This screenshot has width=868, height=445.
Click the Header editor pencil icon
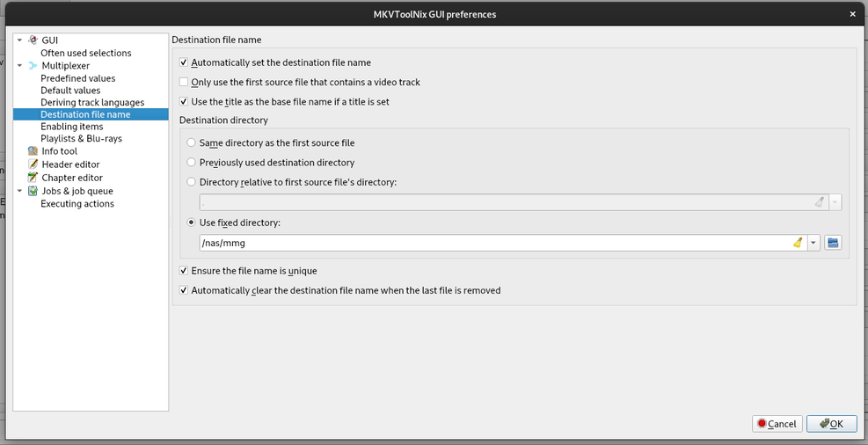33,164
